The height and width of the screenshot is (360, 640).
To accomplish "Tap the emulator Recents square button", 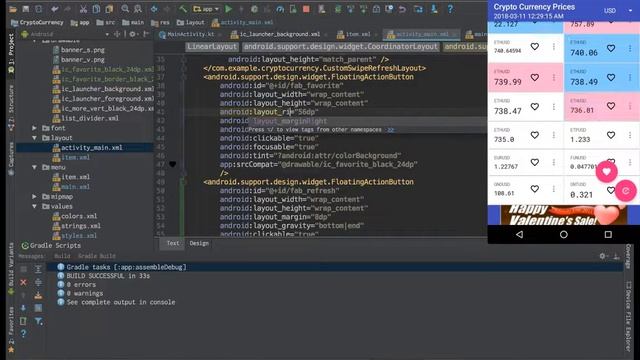I will (608, 234).
